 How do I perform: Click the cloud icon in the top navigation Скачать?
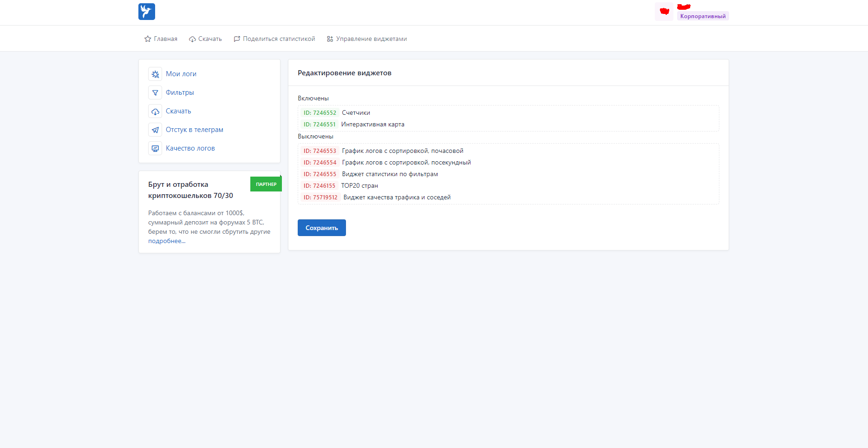pyautogui.click(x=192, y=39)
